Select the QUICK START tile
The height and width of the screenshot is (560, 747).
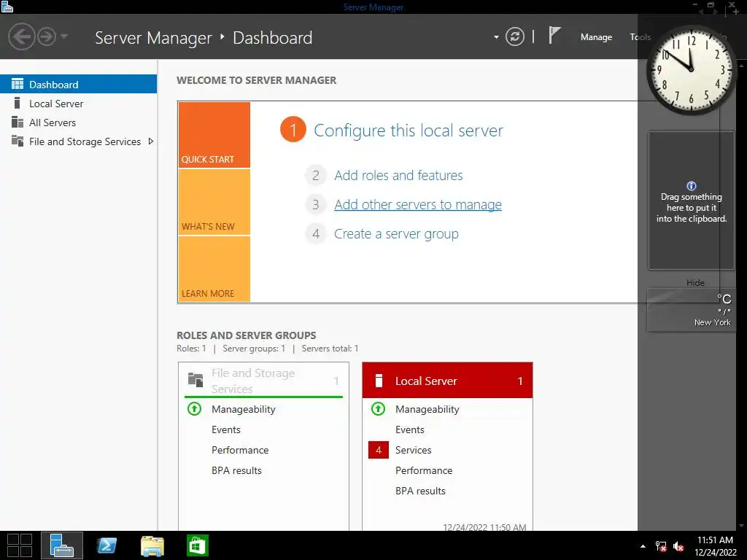click(x=214, y=135)
